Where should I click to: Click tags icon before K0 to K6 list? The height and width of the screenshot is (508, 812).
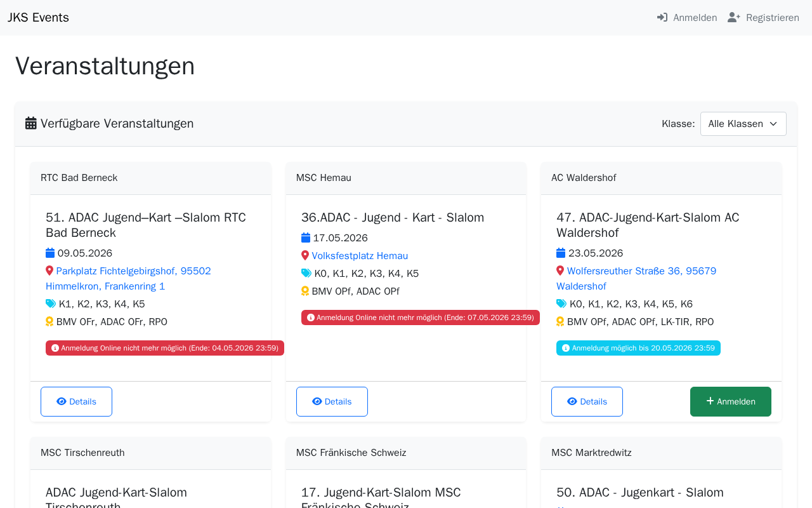coord(561,304)
